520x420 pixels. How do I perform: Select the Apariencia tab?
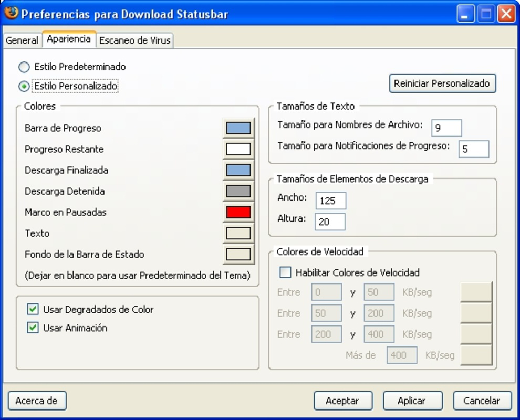click(x=69, y=39)
